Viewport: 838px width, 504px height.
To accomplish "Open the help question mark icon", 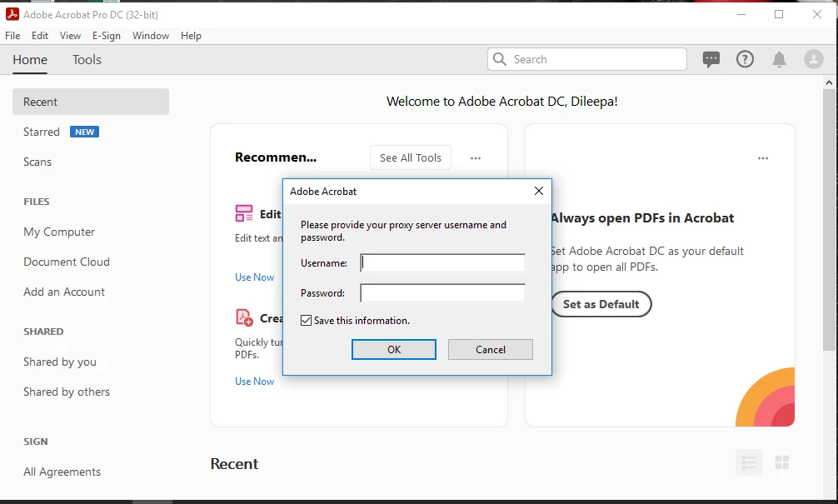I will (745, 59).
